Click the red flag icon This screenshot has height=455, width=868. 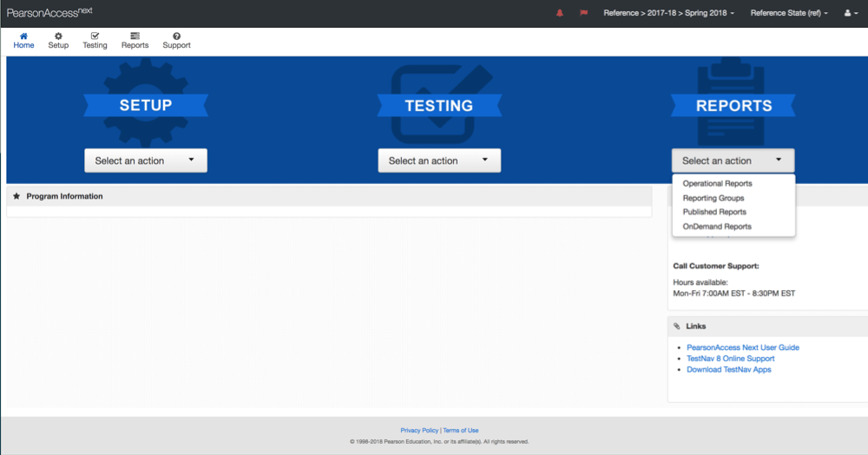[583, 13]
